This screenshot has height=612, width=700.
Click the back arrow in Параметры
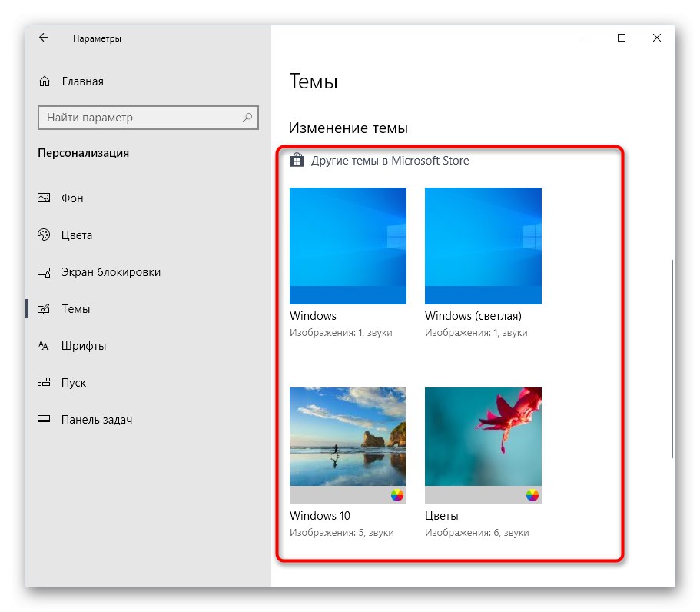pyautogui.click(x=44, y=38)
